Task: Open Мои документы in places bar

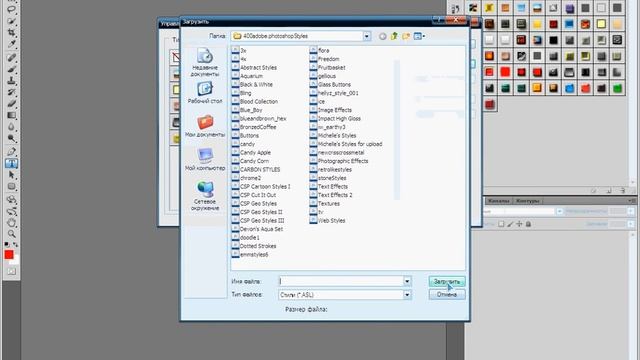Action: click(x=205, y=126)
